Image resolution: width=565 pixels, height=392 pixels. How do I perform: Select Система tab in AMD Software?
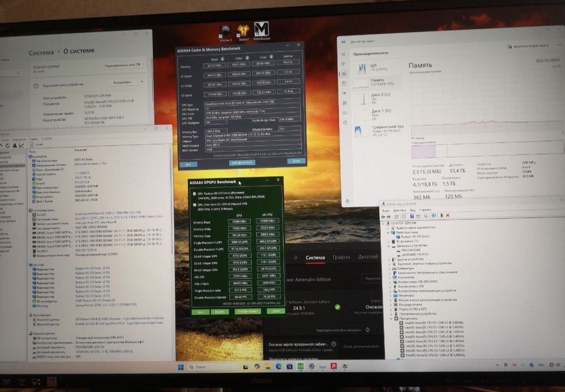(x=315, y=258)
